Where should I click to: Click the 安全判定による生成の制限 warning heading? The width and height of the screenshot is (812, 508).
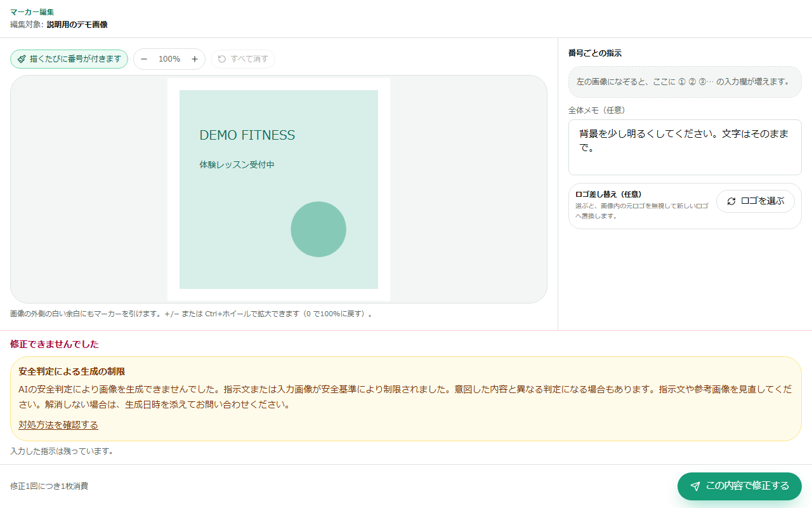pyautogui.click(x=72, y=371)
